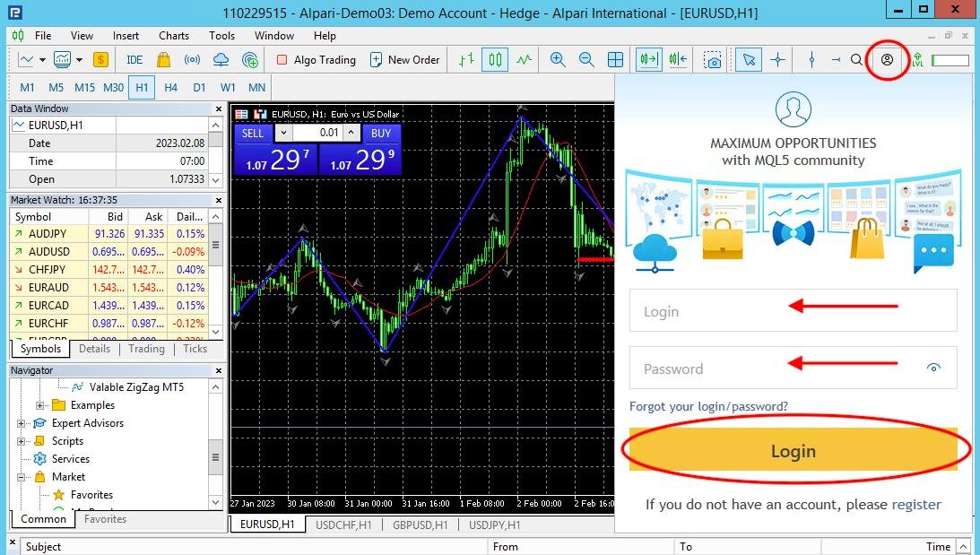
Task: Take a chart screenshot with camera icon
Action: click(x=713, y=60)
